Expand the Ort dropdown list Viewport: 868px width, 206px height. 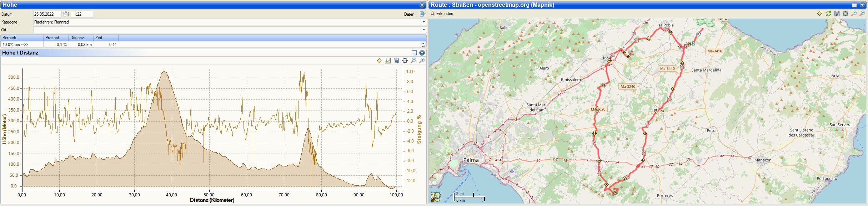coord(423,30)
